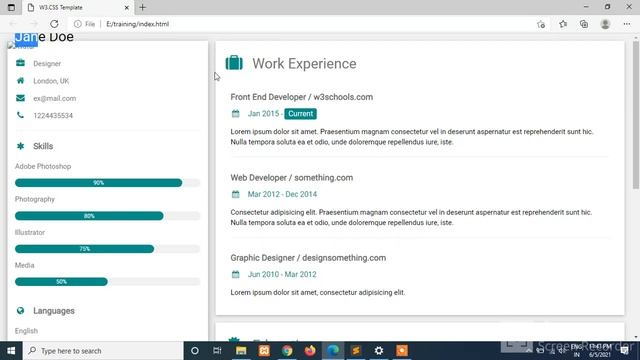Click the file info icon in address bar
The height and width of the screenshot is (360, 640).
point(78,24)
